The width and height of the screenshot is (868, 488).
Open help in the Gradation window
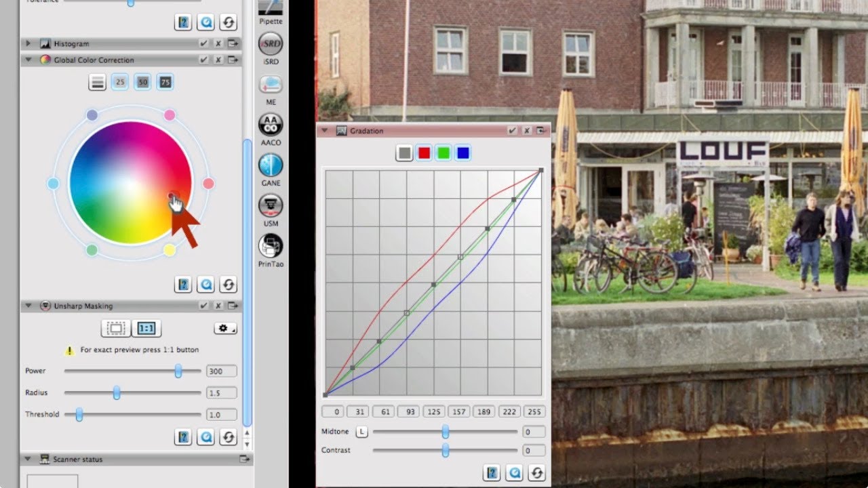pyautogui.click(x=492, y=472)
